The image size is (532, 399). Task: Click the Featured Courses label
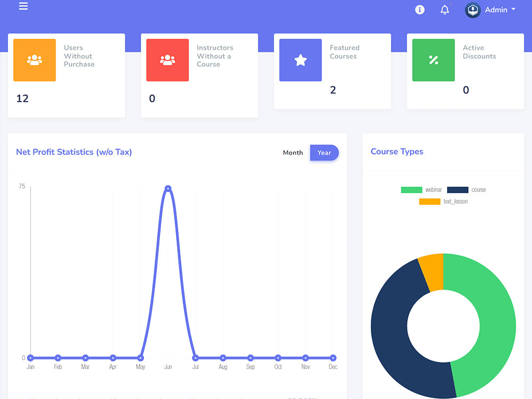(344, 52)
